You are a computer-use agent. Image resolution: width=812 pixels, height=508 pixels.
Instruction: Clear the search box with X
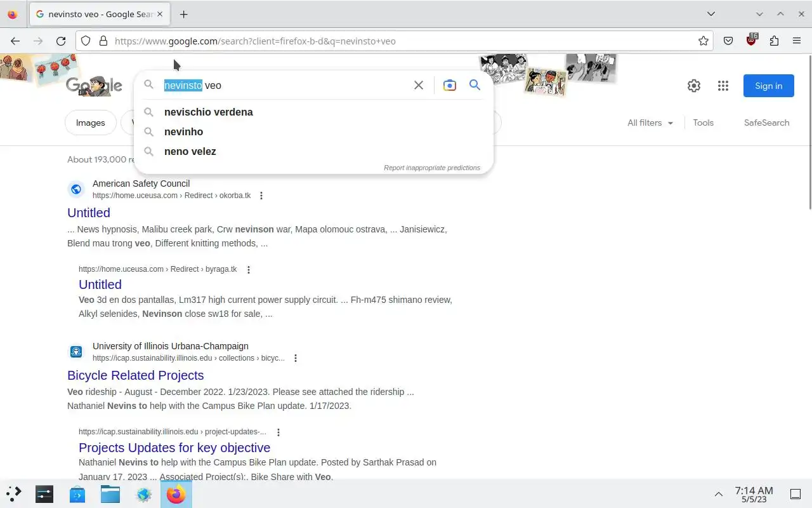(x=419, y=85)
